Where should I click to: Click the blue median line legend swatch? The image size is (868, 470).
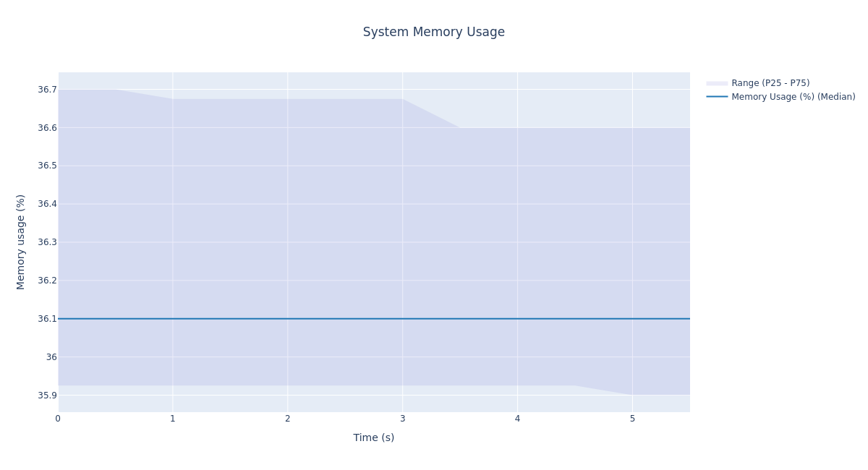[717, 97]
